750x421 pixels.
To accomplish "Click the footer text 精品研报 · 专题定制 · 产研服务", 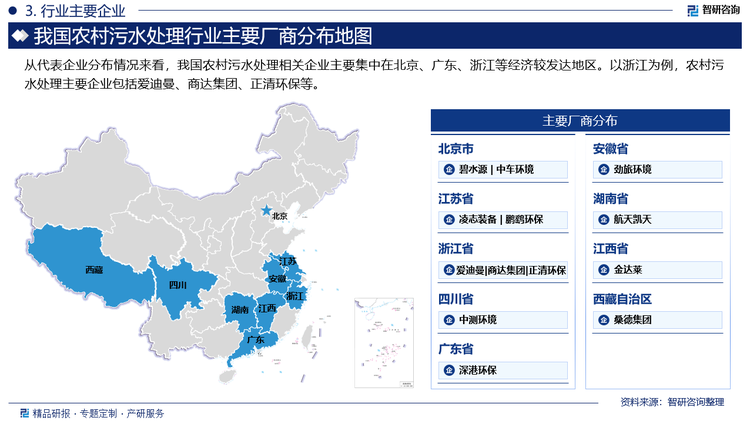I will (98, 413).
